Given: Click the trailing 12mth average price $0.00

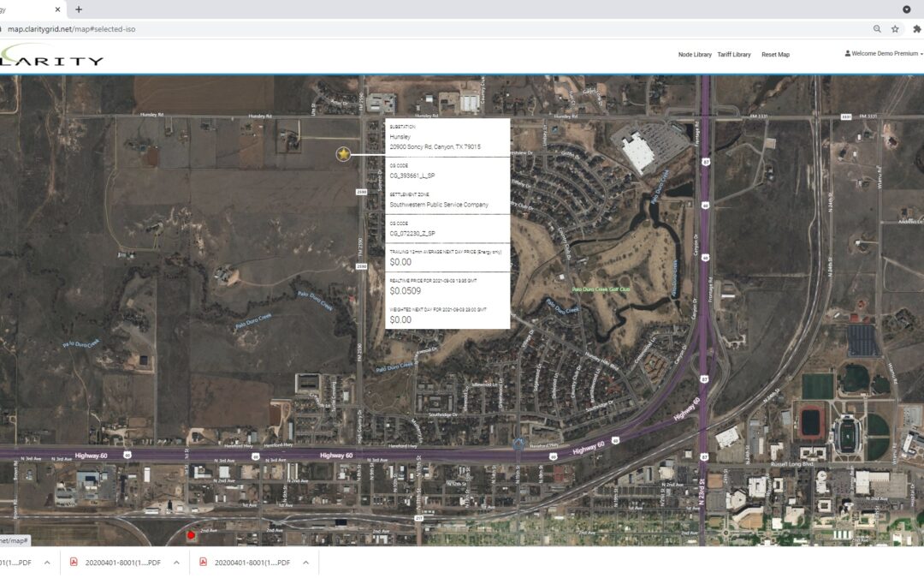Looking at the screenshot, I should pos(400,262).
